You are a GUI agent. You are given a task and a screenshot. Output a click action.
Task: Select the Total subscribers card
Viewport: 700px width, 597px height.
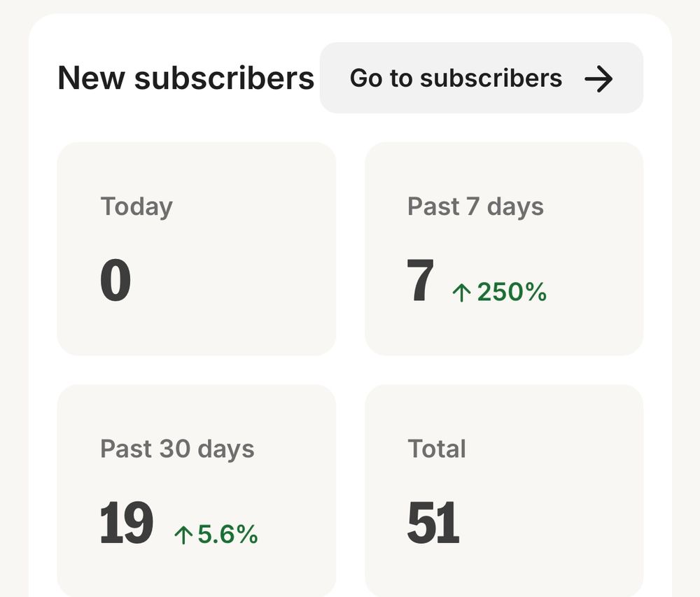pos(504,491)
